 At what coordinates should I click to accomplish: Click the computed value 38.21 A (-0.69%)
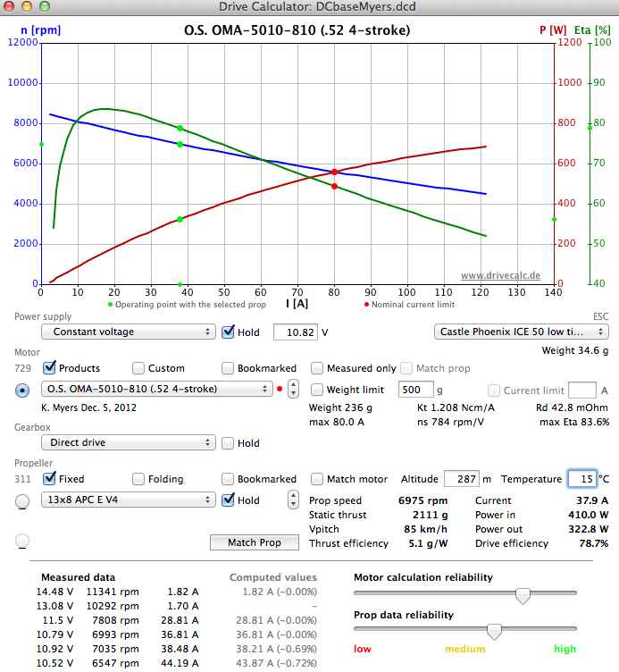click(276, 649)
